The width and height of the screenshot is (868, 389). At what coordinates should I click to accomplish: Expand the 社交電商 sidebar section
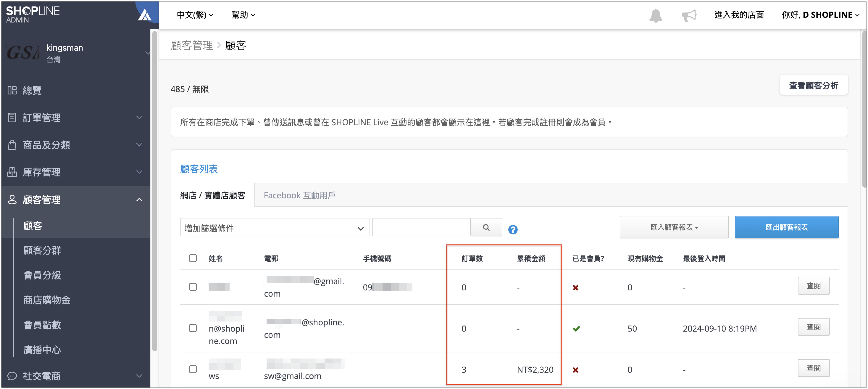(139, 376)
